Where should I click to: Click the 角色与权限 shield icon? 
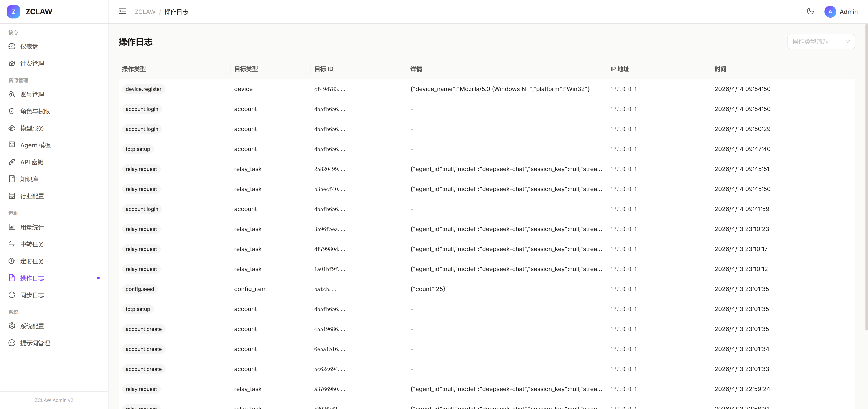12,111
